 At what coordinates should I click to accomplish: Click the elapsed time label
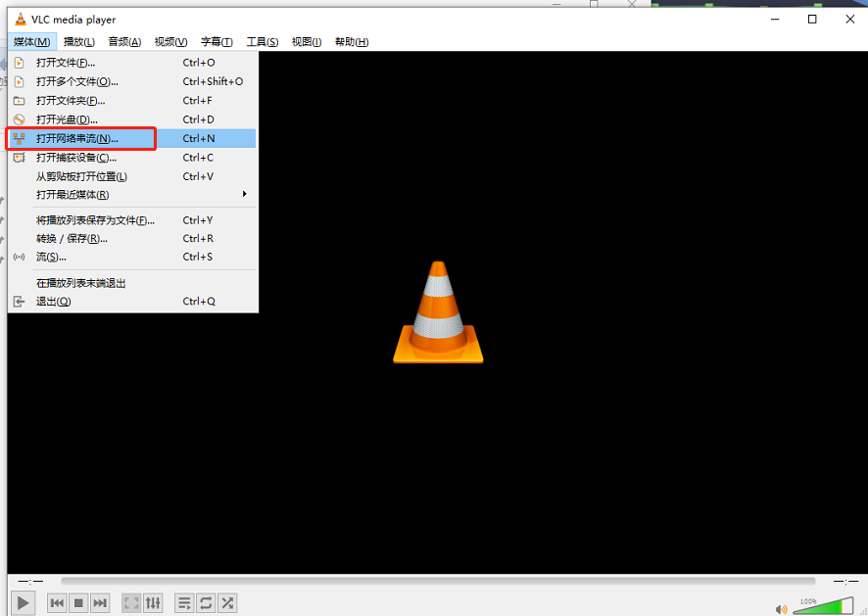coord(30,581)
